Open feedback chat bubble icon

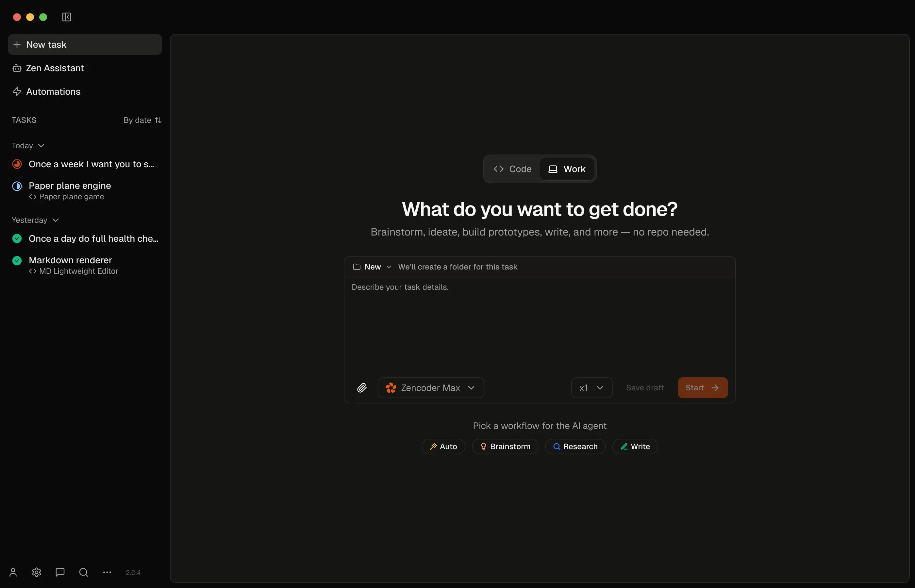coord(59,572)
